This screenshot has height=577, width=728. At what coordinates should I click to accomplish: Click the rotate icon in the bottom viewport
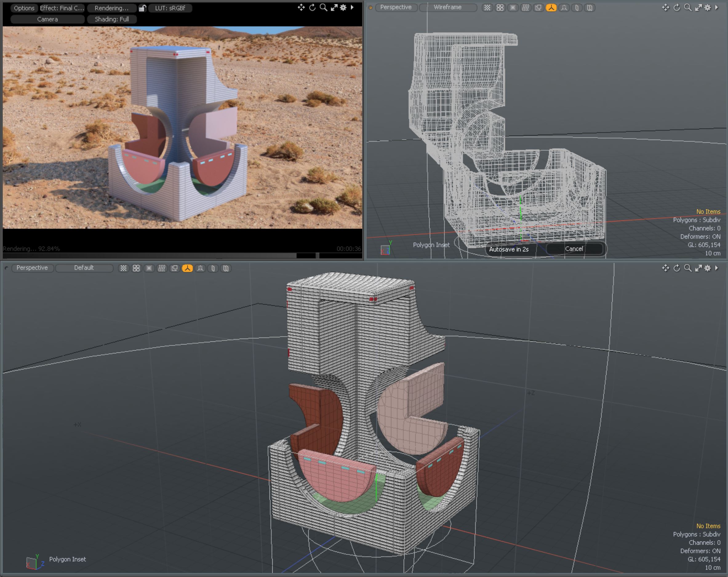point(676,268)
